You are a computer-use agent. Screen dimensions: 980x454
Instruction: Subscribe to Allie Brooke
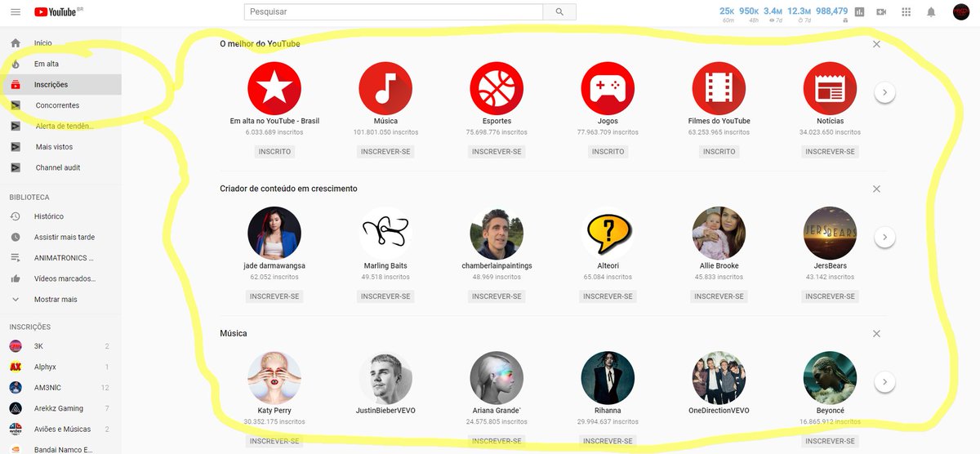click(719, 296)
